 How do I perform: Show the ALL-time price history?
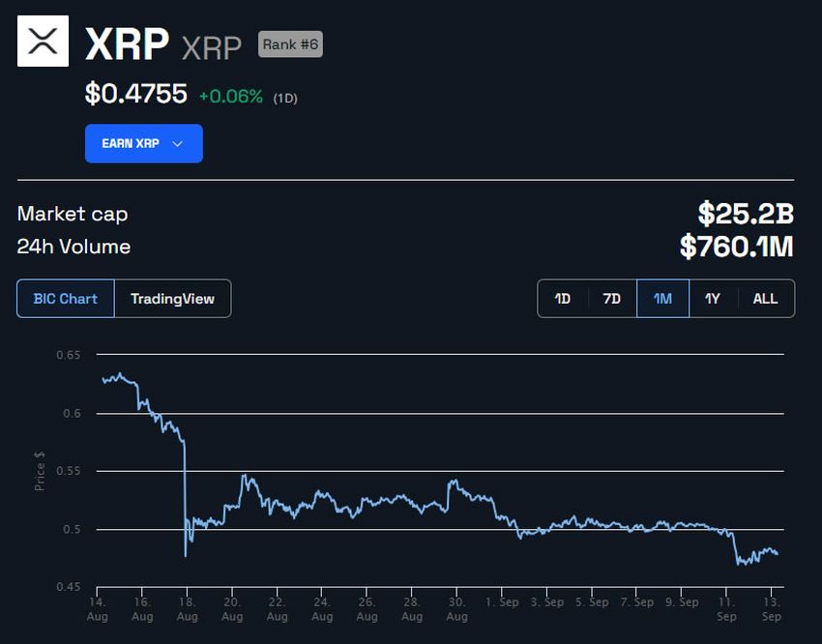(x=765, y=299)
